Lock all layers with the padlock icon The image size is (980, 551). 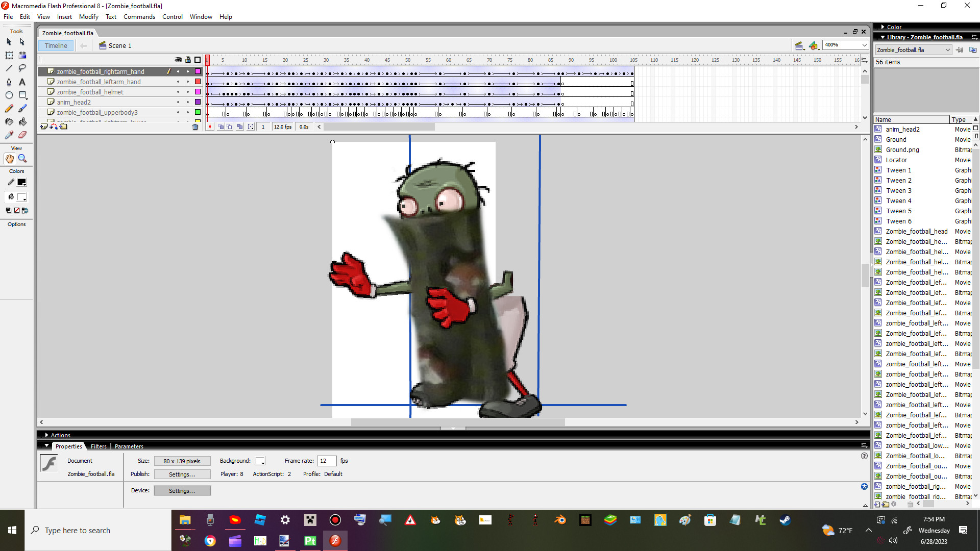[188, 60]
